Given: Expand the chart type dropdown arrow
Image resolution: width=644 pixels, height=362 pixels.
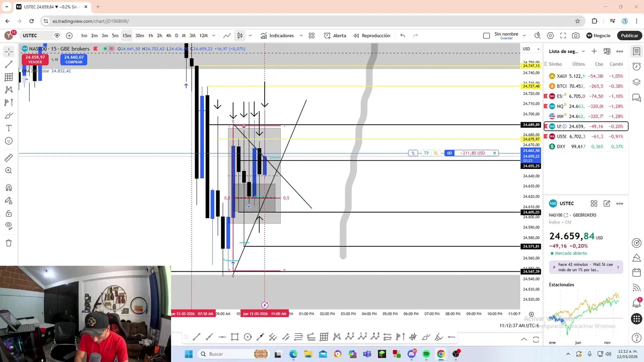Looking at the screenshot, I should tap(250, 36).
